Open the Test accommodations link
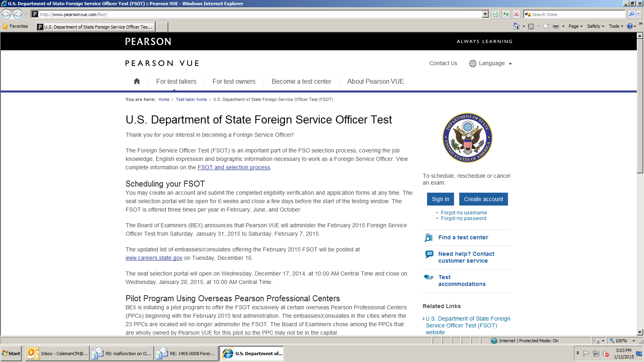This screenshot has width=644, height=362. pos(462,281)
